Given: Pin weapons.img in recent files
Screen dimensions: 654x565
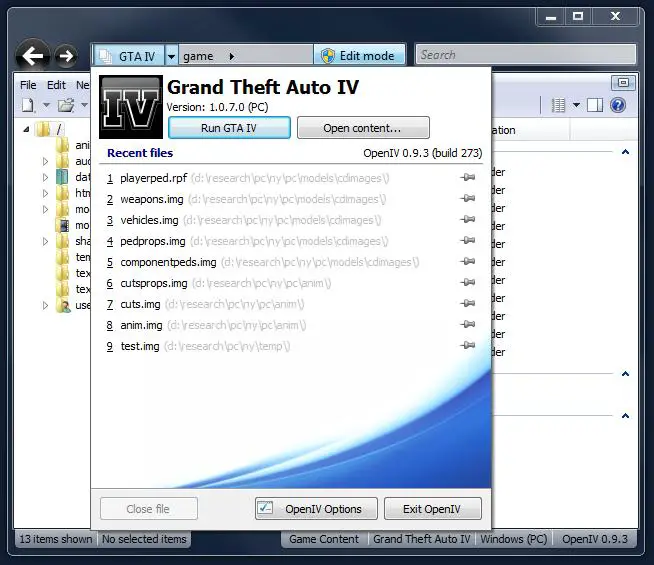Looking at the screenshot, I should click(468, 198).
